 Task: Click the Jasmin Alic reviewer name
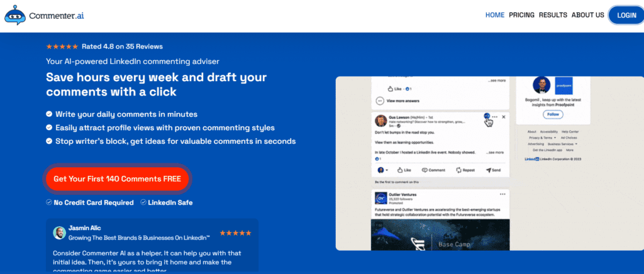click(x=85, y=228)
